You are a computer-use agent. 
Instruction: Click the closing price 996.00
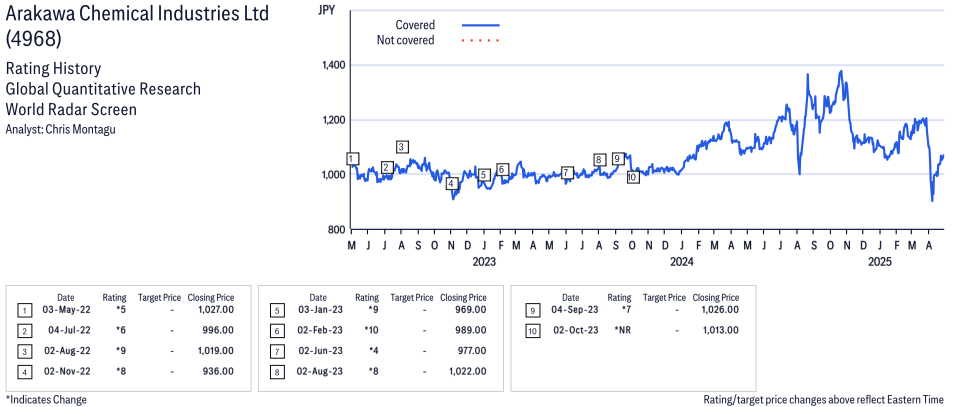coord(219,330)
